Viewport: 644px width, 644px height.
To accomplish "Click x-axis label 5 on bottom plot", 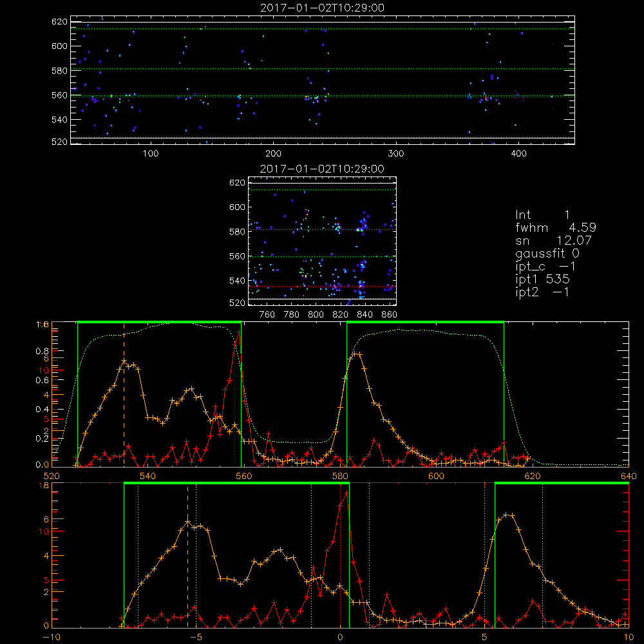I will [485, 638].
